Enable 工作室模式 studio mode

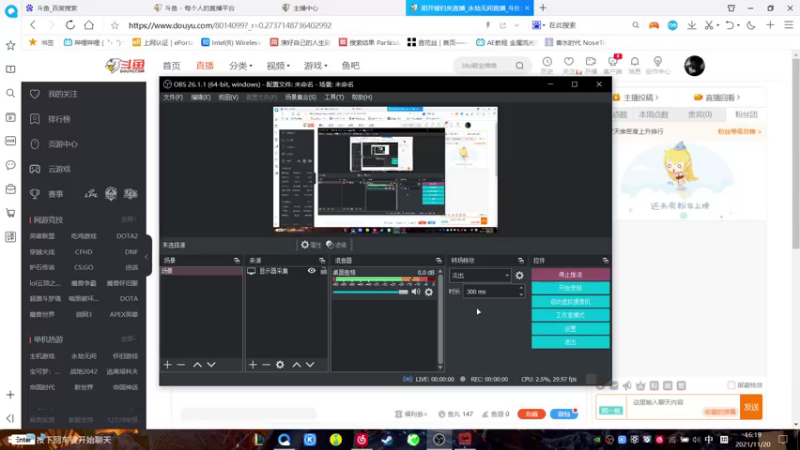point(570,315)
